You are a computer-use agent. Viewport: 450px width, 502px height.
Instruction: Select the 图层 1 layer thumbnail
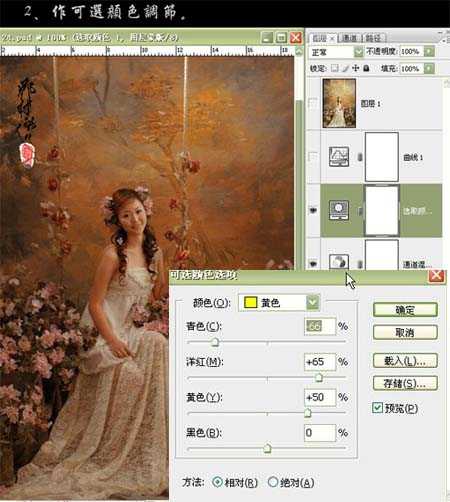coord(339,103)
